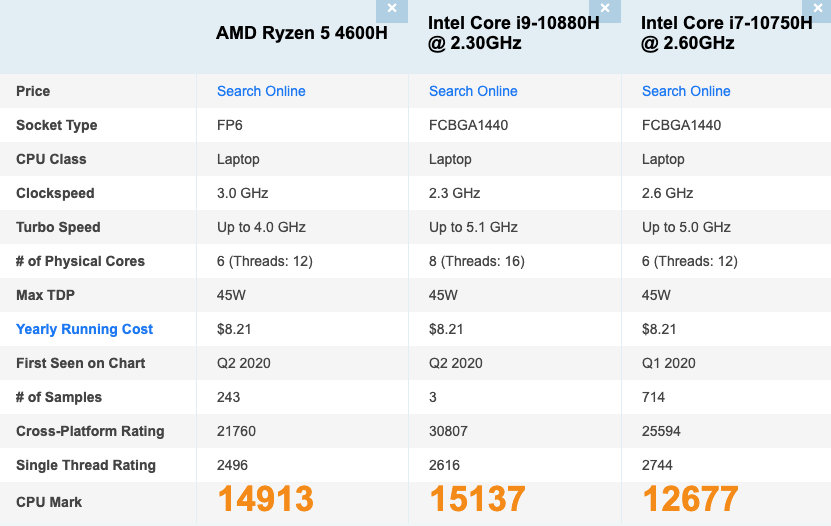Select the 243 samples value
The height and width of the screenshot is (526, 831).
coord(228,397)
